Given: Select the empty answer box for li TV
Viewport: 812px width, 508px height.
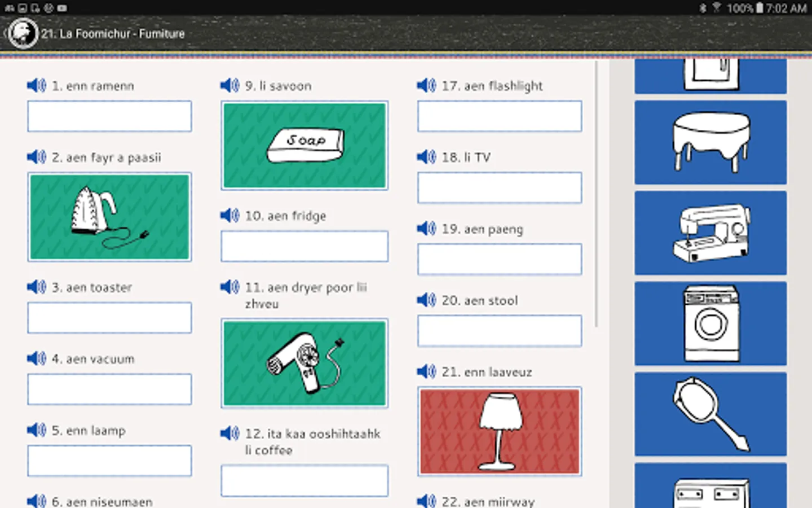Looking at the screenshot, I should pos(500,187).
